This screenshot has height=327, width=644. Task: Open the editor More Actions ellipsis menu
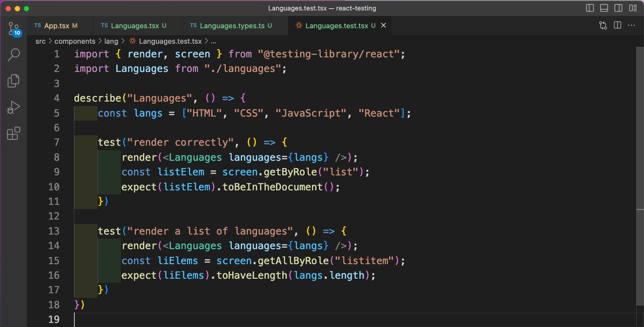coord(632,26)
